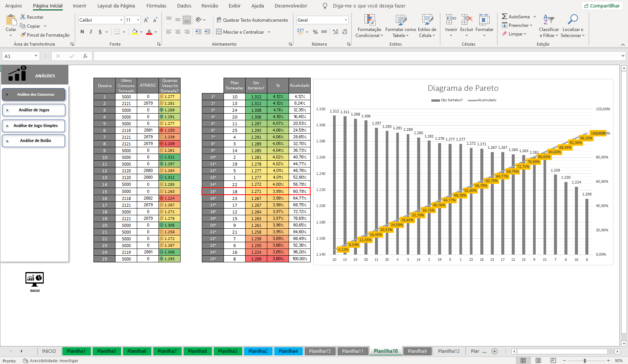Click the Diga-me search box

pyautogui.click(x=364, y=6)
